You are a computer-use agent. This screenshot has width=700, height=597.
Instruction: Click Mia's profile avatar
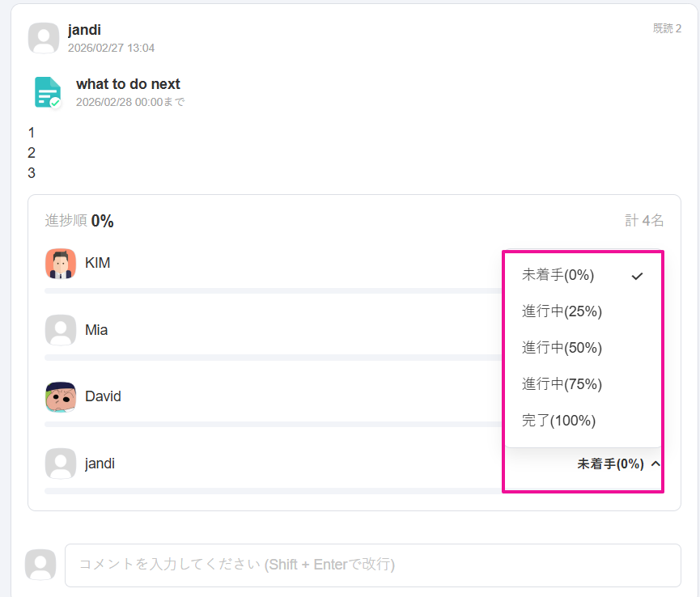coord(61,330)
